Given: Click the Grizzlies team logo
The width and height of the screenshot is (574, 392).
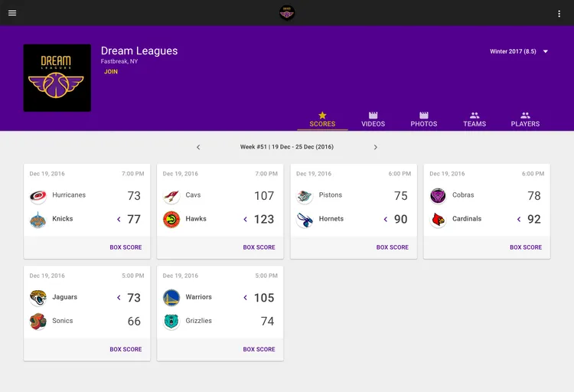Looking at the screenshot, I should tap(171, 322).
